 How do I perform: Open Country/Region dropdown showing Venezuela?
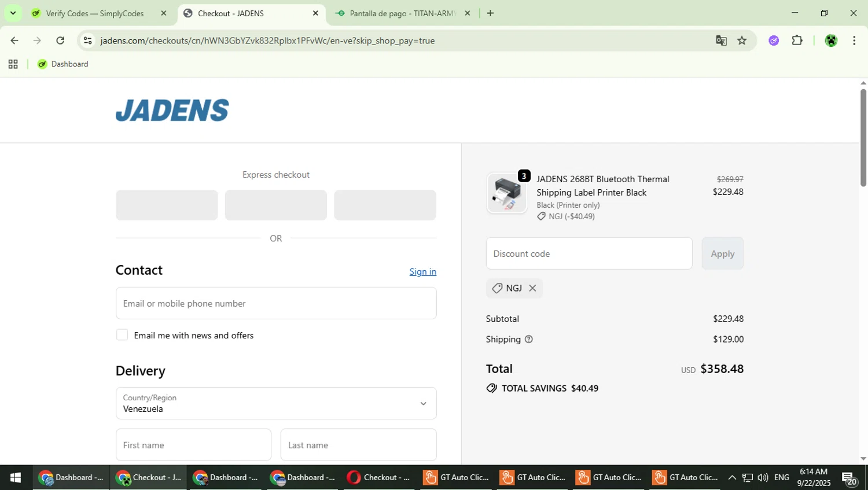(276, 403)
